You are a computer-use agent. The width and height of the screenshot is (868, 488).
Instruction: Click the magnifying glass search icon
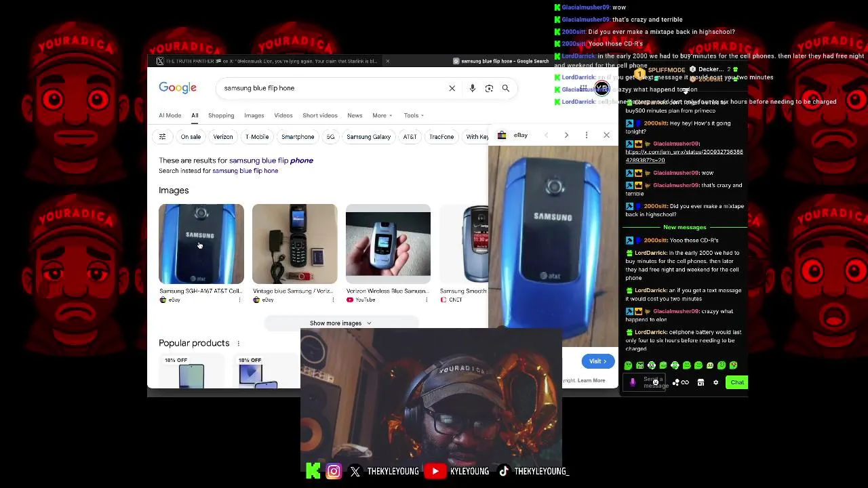506,88
